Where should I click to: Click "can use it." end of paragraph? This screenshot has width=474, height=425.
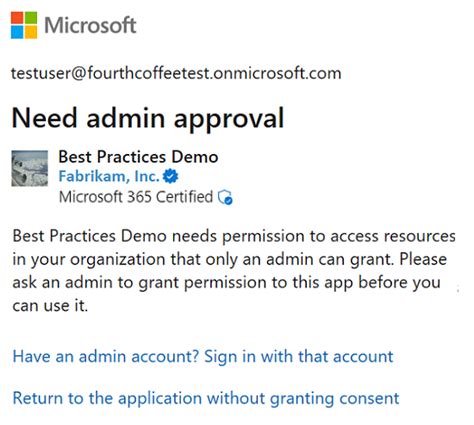point(50,305)
